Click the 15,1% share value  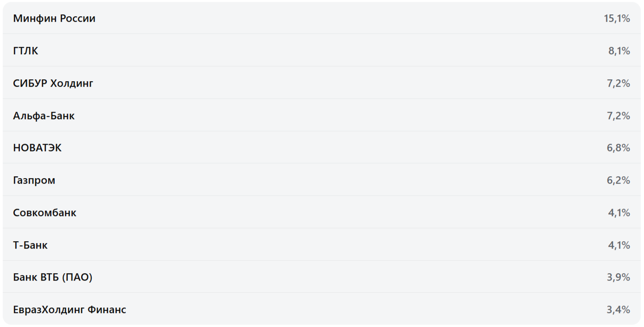617,19
